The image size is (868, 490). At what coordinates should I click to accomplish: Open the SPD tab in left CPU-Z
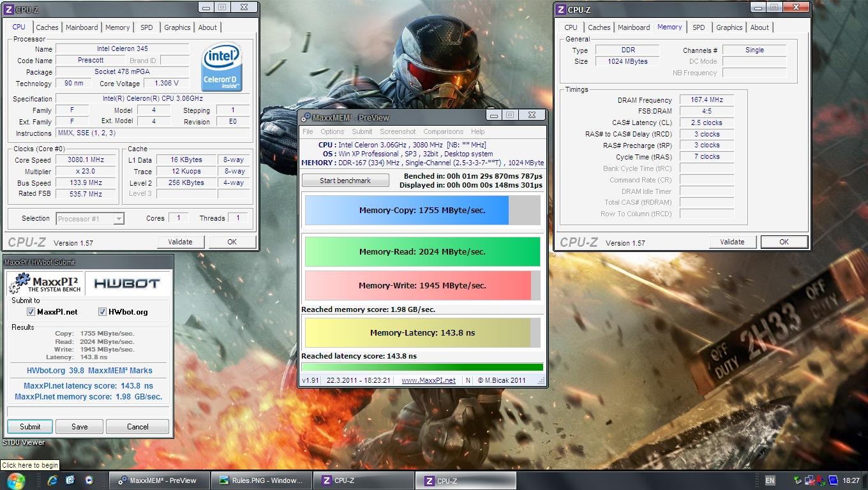coord(147,27)
